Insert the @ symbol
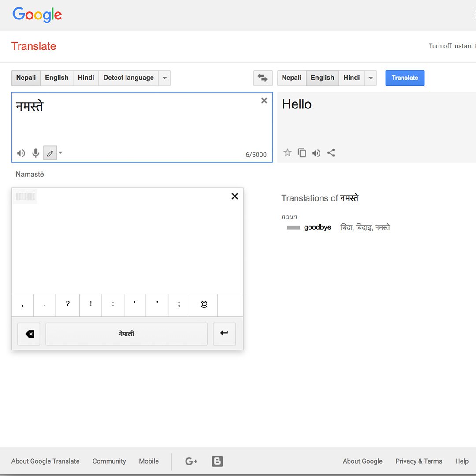The width and height of the screenshot is (476, 476). (204, 305)
